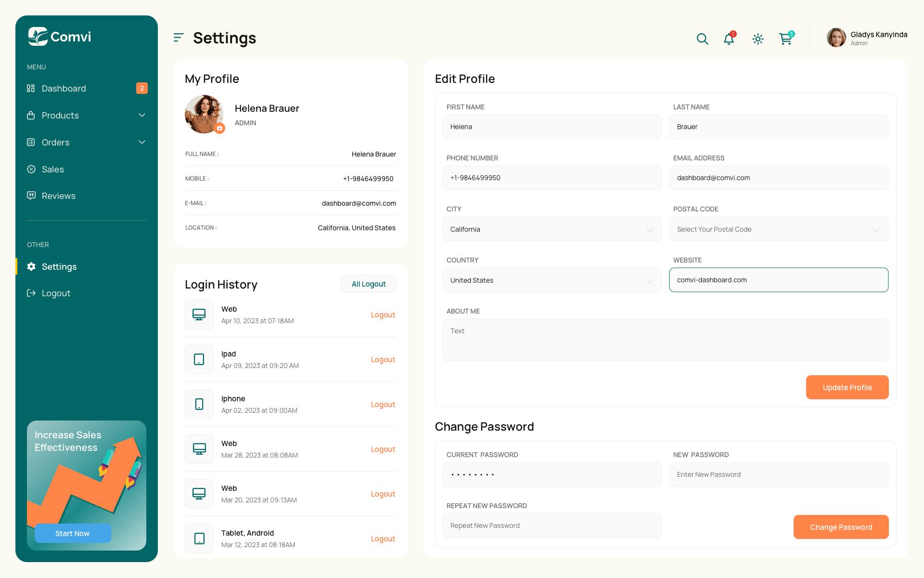
Task: Open the shopping cart icon
Action: coord(785,39)
